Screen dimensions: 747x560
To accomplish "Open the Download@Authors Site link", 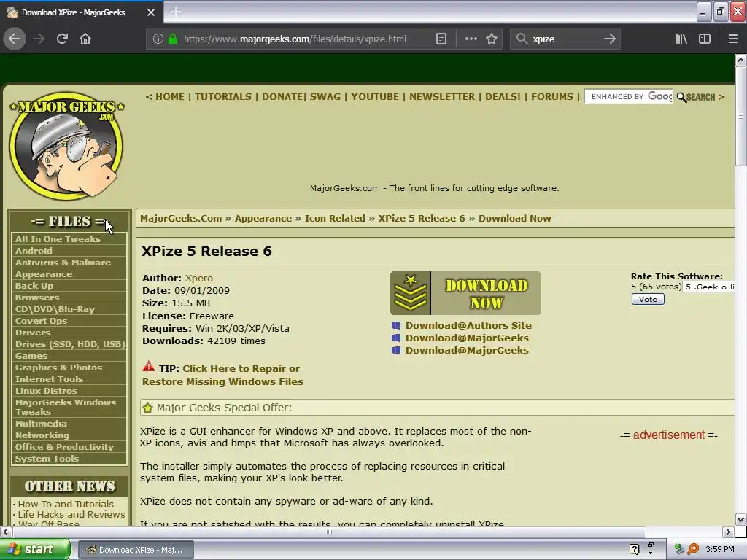I will click(468, 326).
